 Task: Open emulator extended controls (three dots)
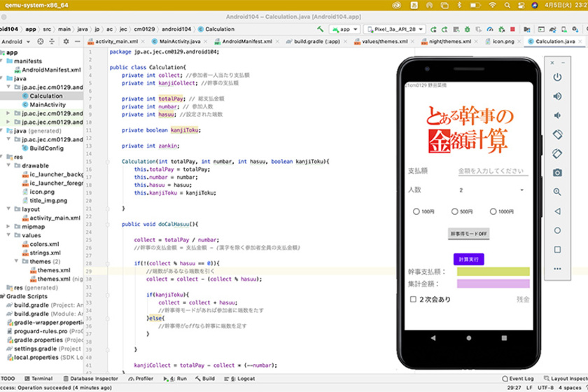(x=557, y=268)
